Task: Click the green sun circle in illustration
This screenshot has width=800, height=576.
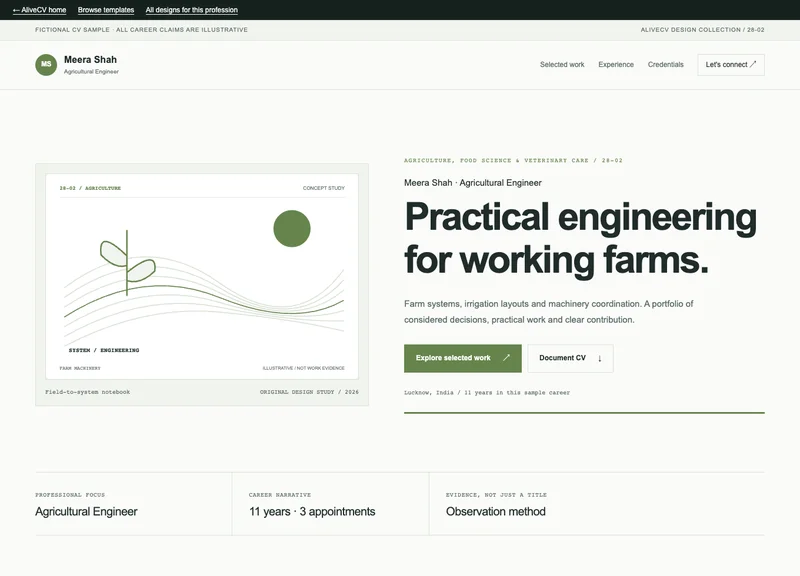Action: click(x=292, y=229)
